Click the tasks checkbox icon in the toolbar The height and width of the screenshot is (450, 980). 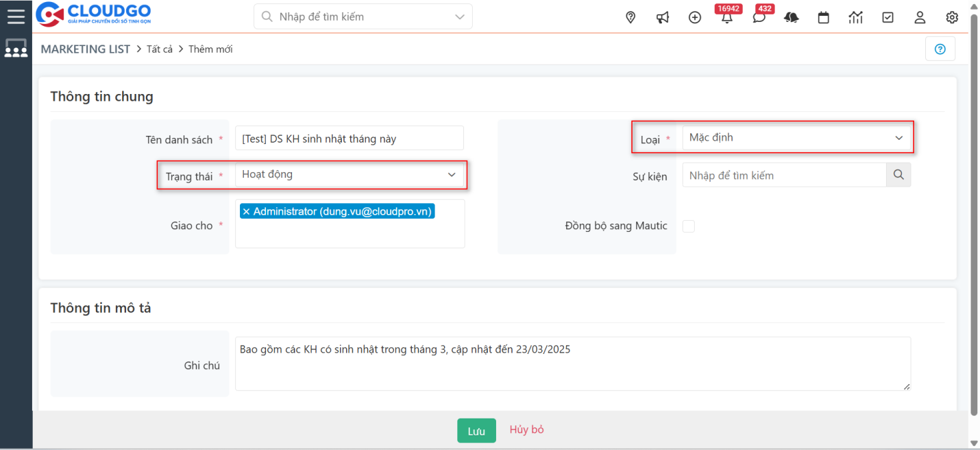tap(887, 17)
